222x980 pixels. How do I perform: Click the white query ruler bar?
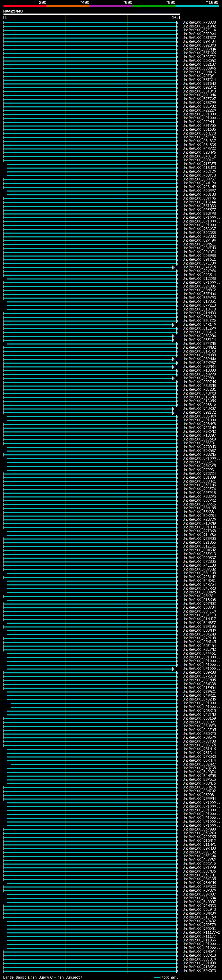pos(92,14)
